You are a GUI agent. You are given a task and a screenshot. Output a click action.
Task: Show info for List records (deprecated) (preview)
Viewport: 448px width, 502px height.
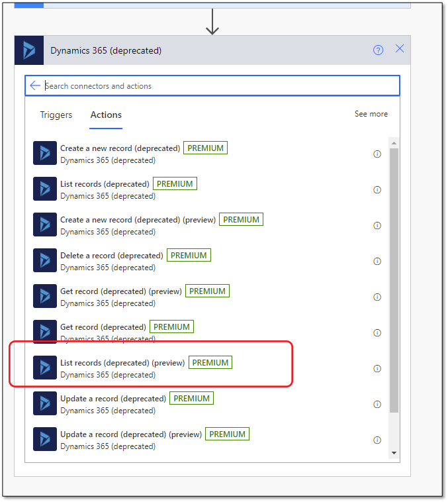tap(377, 368)
